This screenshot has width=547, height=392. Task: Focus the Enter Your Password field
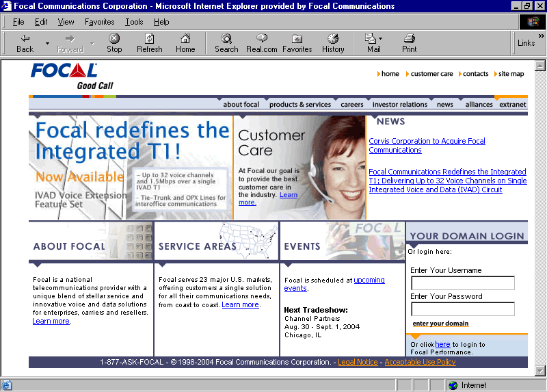[x=463, y=309]
